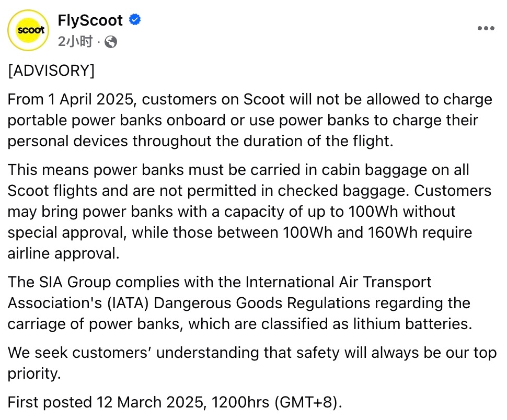This screenshot has width=507, height=420.
Task: Click the globe public audience icon
Action: pos(111,42)
